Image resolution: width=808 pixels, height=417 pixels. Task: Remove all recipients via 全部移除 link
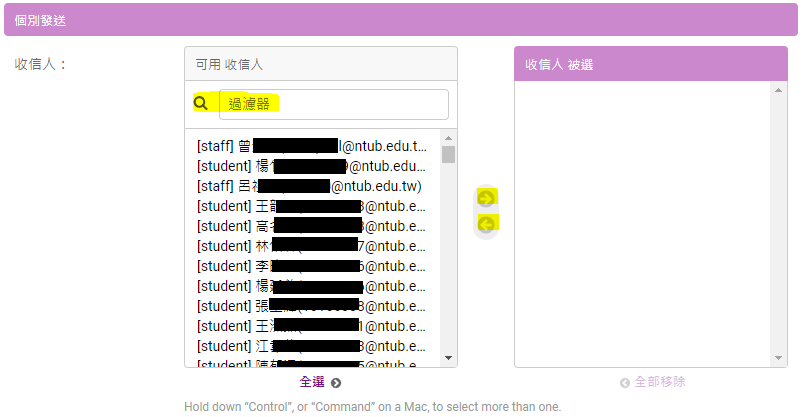point(660,382)
